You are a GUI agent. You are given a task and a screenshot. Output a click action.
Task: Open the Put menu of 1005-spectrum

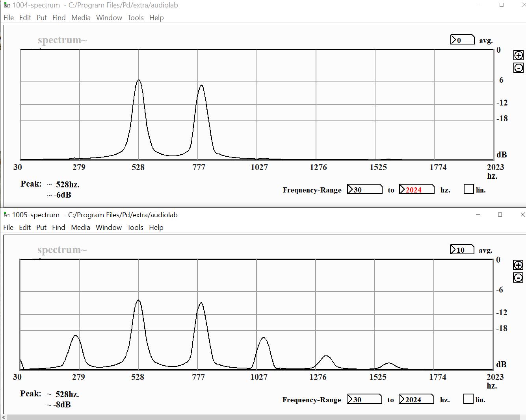(41, 228)
